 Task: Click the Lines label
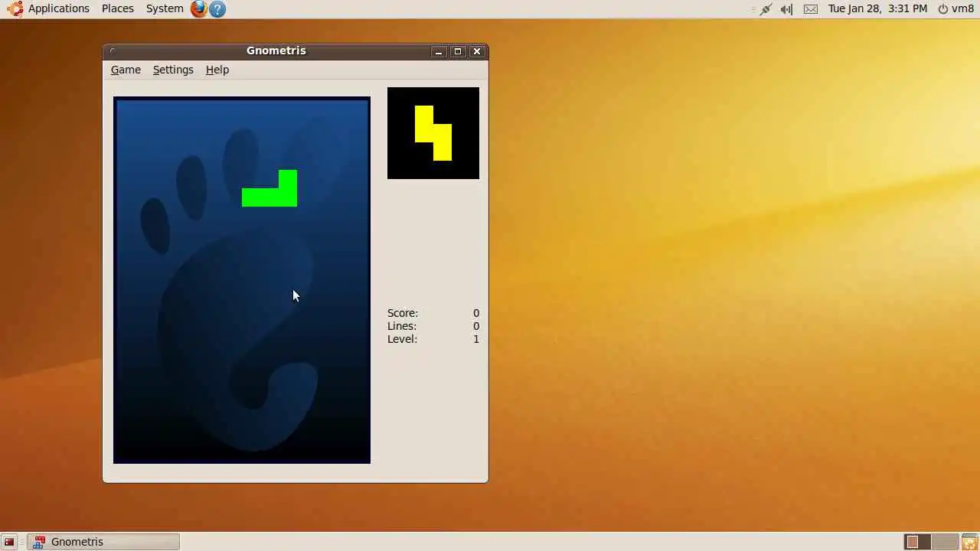tap(402, 326)
